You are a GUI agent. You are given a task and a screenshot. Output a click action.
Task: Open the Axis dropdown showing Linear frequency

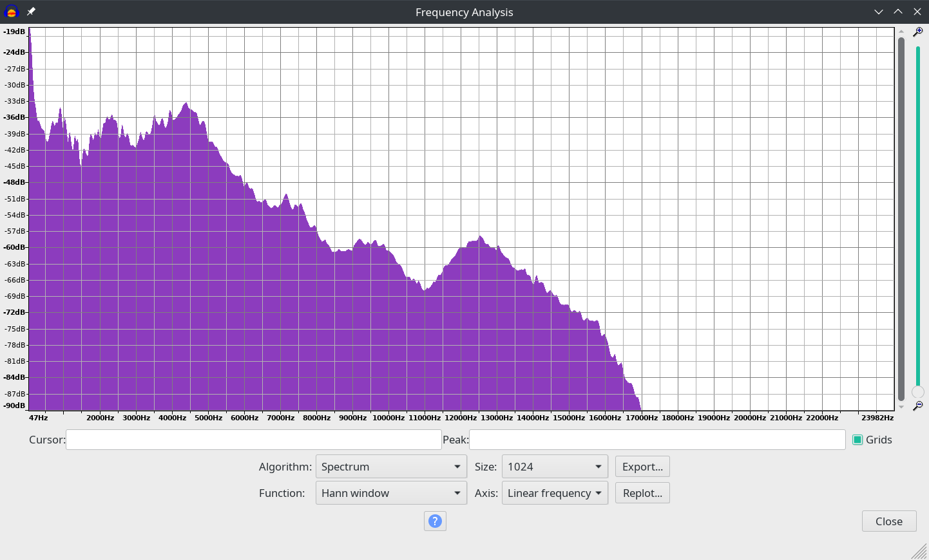(x=555, y=493)
